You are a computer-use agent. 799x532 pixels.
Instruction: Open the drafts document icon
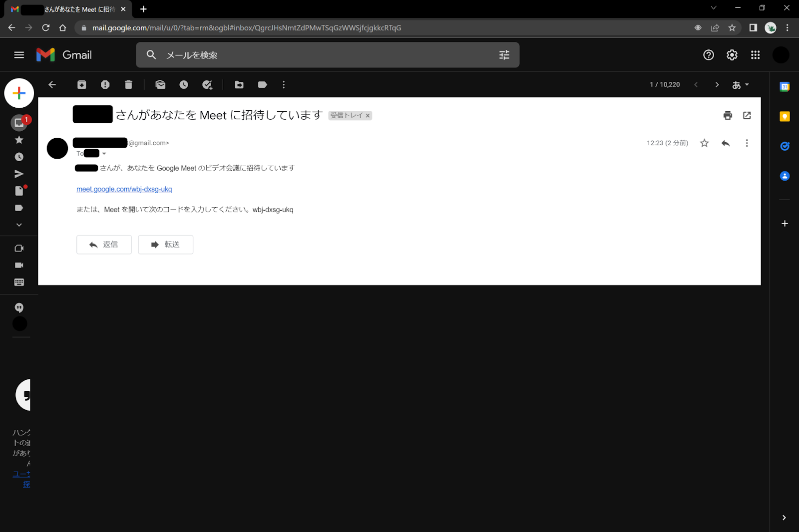pyautogui.click(x=19, y=191)
